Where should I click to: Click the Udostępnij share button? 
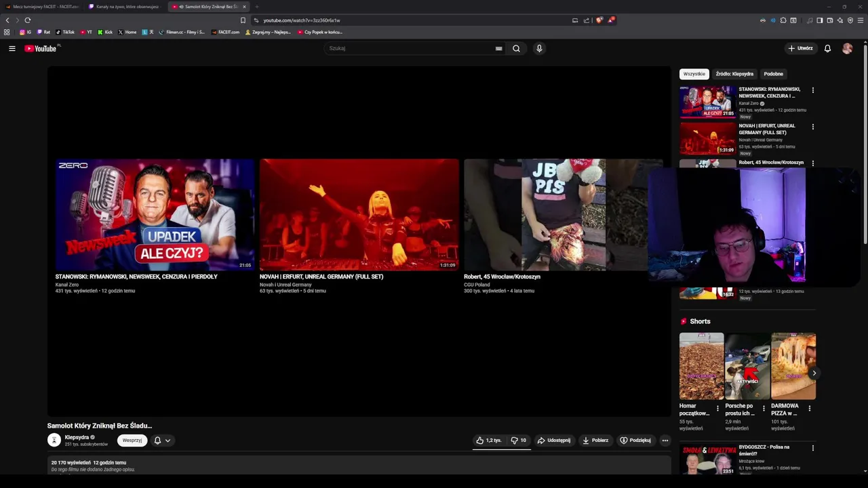click(554, 440)
